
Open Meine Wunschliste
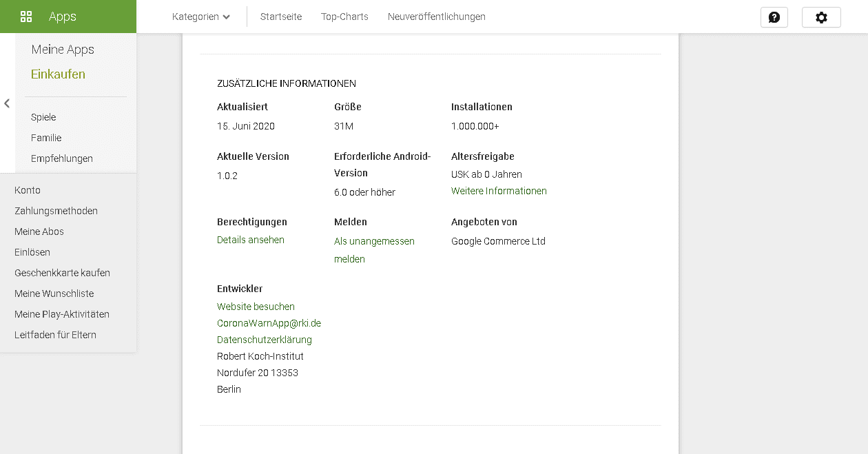[x=54, y=293]
